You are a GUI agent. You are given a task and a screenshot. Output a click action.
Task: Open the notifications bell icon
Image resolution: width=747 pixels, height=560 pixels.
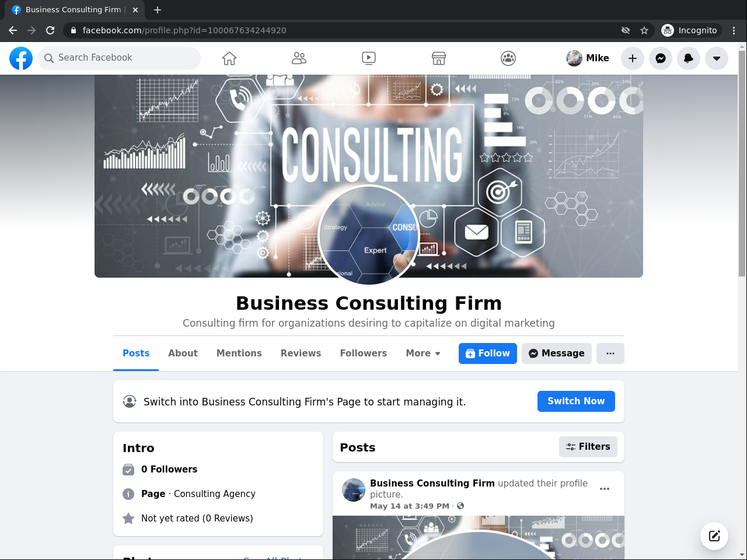click(x=689, y=58)
